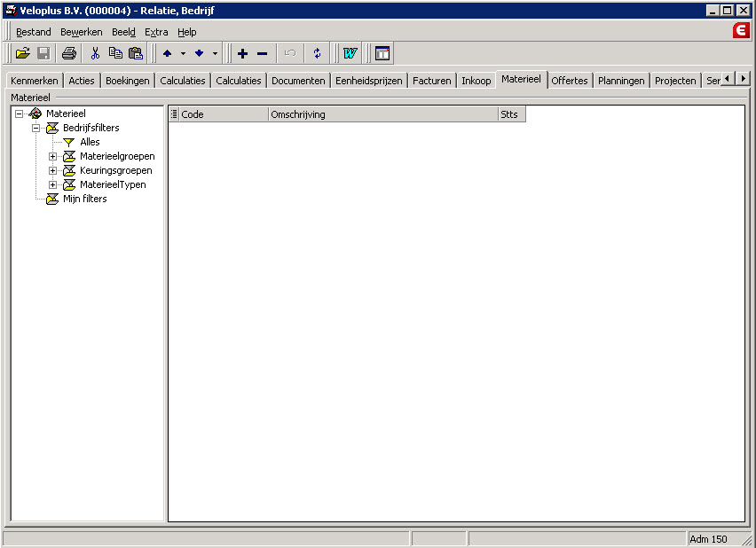Click the Bedrijfsfilters folder filter icon
The image size is (756, 548).
(52, 129)
